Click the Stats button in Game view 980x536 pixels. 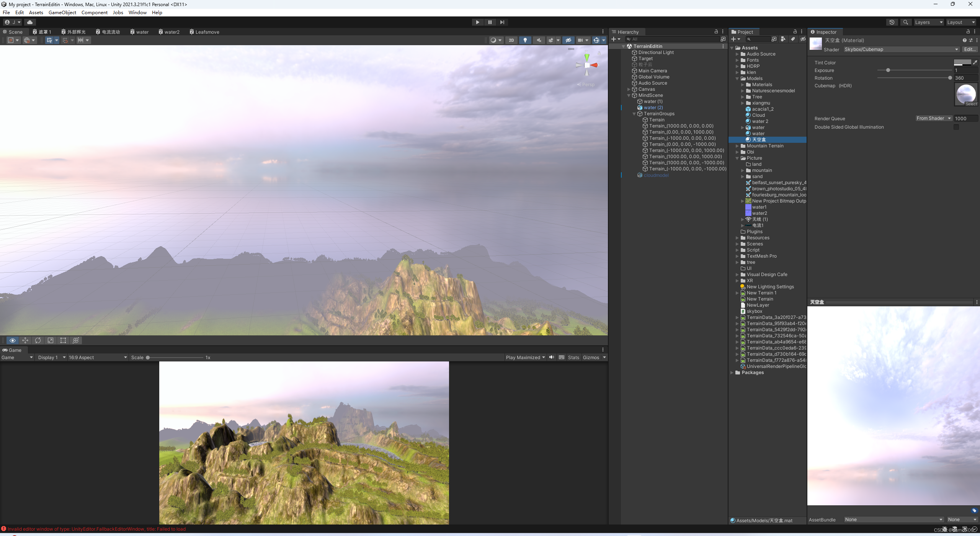(573, 357)
